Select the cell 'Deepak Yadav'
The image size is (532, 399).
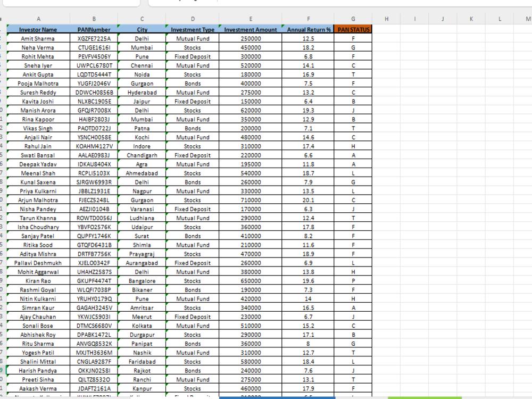pos(38,164)
